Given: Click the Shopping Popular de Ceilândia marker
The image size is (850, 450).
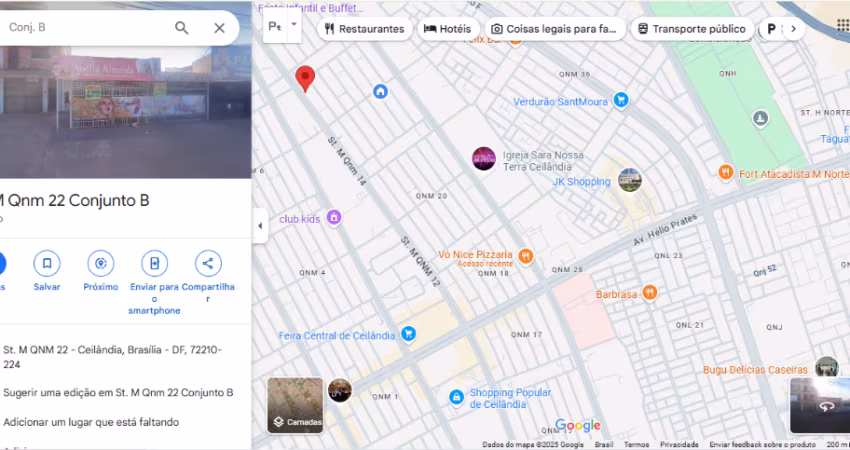Looking at the screenshot, I should tap(456, 397).
